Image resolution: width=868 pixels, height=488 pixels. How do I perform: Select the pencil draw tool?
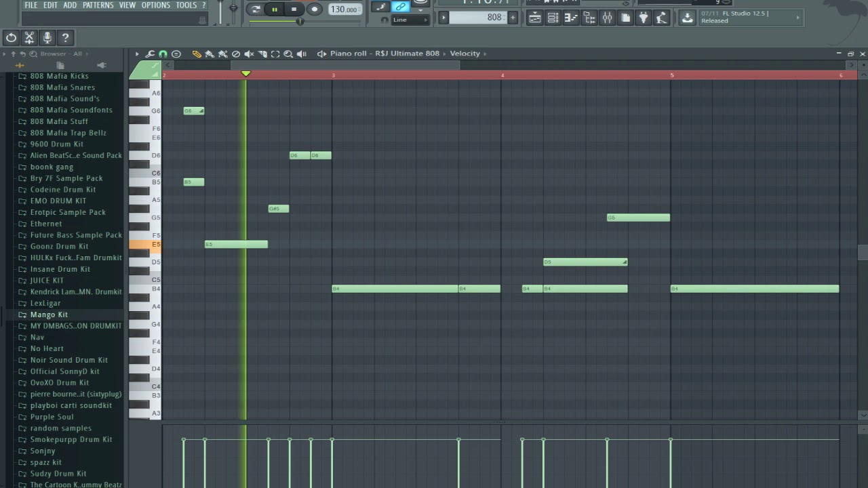(197, 54)
